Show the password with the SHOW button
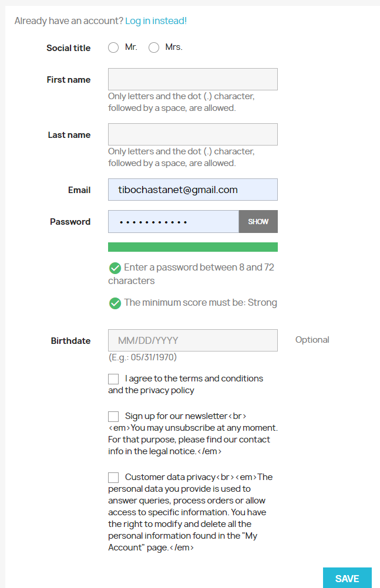380x588 pixels. coord(258,222)
